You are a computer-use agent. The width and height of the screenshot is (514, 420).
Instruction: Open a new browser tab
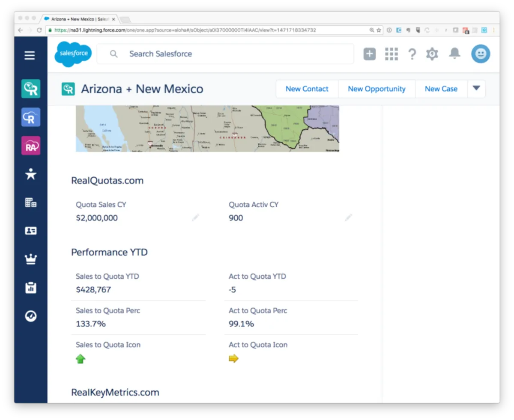[125, 20]
